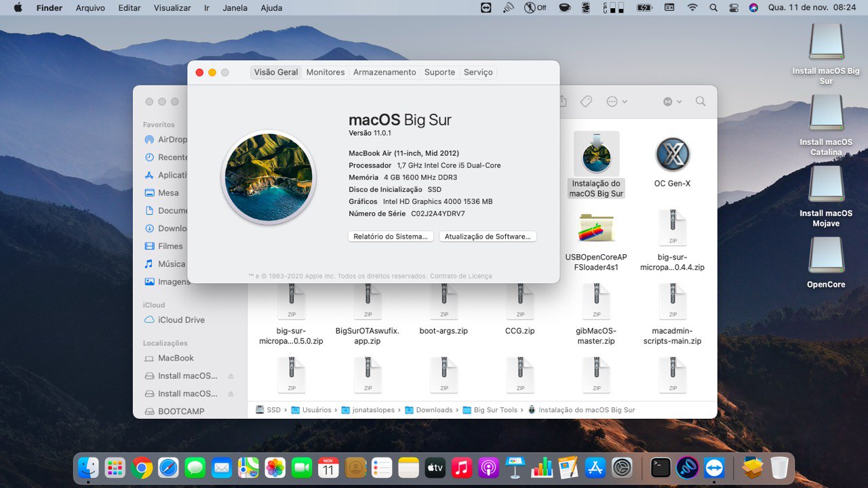
Task: Open Mail app in the Dock
Action: click(x=222, y=468)
